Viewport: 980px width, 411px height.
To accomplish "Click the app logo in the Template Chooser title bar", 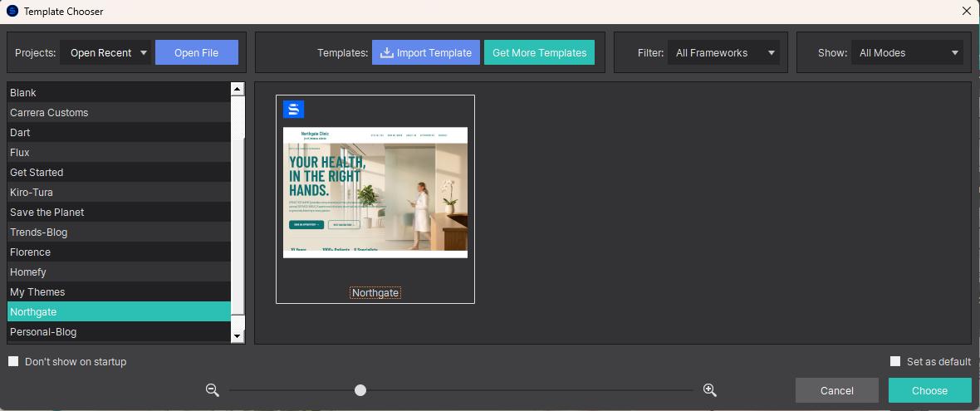I will (12, 12).
